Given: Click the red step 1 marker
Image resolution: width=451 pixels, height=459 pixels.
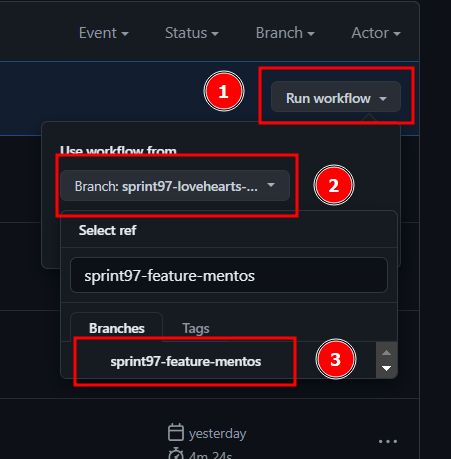Looking at the screenshot, I should (x=224, y=91).
